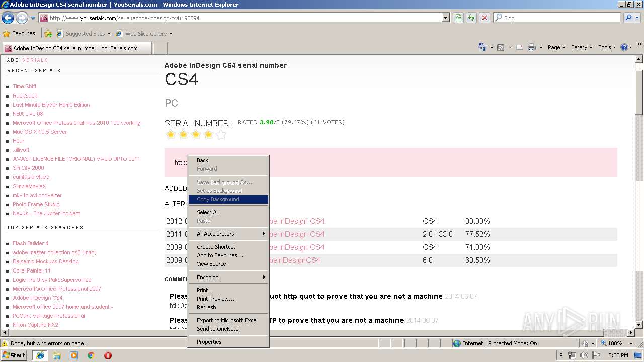Click the third rating star

coord(196,134)
